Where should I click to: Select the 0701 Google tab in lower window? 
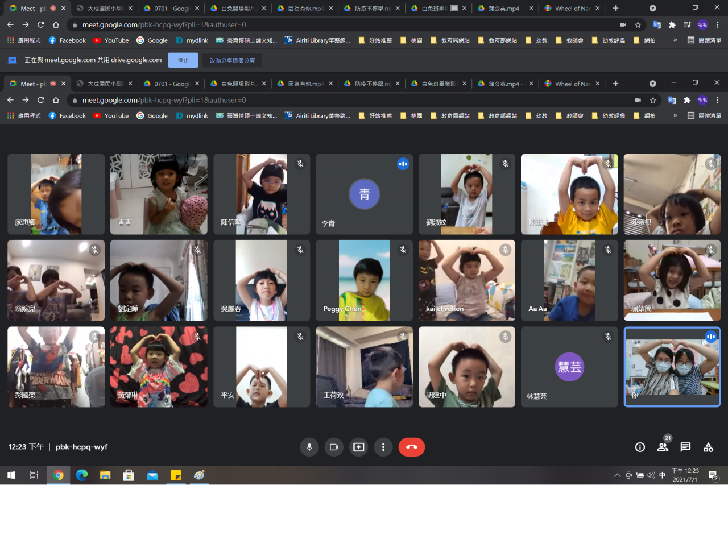pyautogui.click(x=171, y=84)
